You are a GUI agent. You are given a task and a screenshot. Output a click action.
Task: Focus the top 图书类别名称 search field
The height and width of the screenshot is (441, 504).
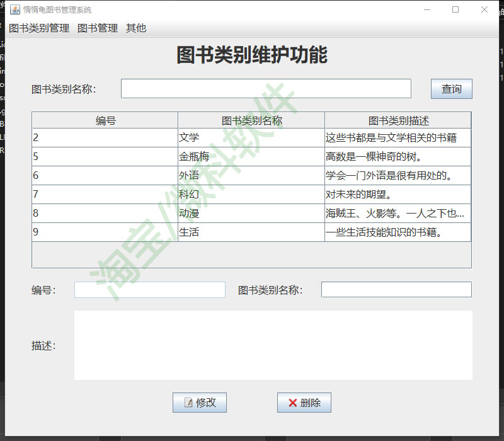(266, 88)
